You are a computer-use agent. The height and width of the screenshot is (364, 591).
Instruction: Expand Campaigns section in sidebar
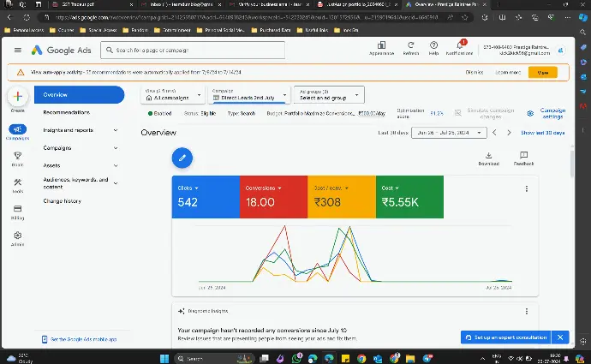point(116,148)
